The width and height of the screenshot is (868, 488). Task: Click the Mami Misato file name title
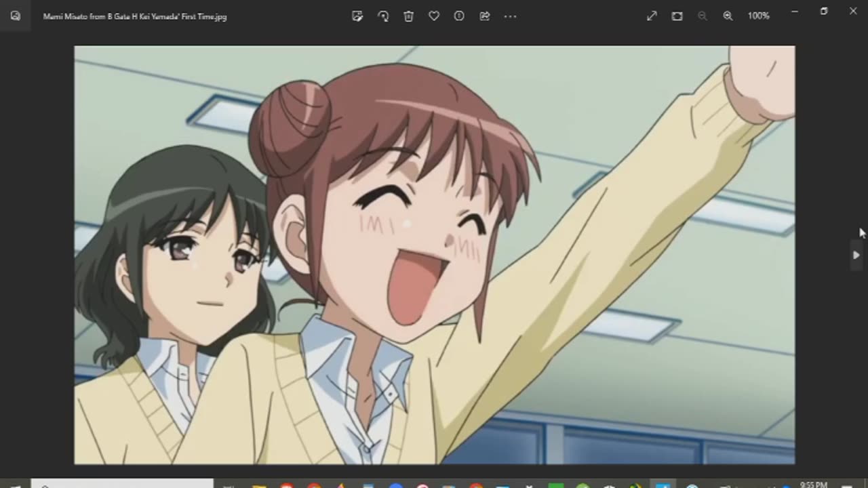135,16
